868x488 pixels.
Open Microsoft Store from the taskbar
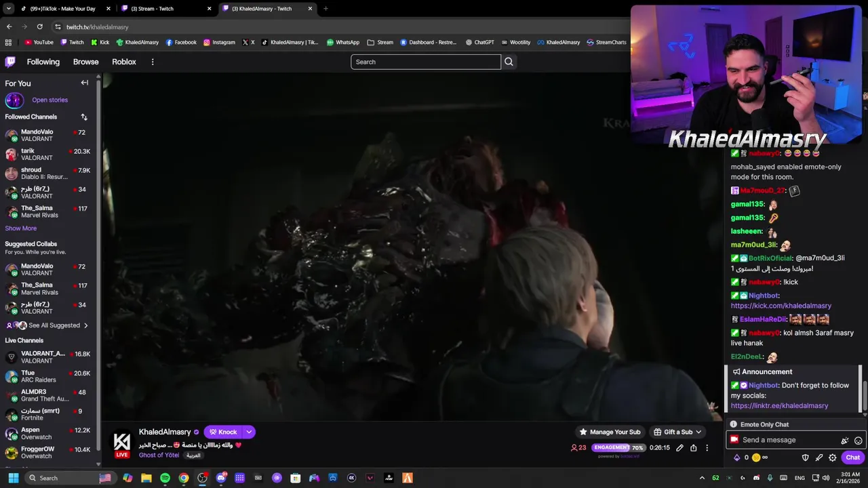(295, 478)
